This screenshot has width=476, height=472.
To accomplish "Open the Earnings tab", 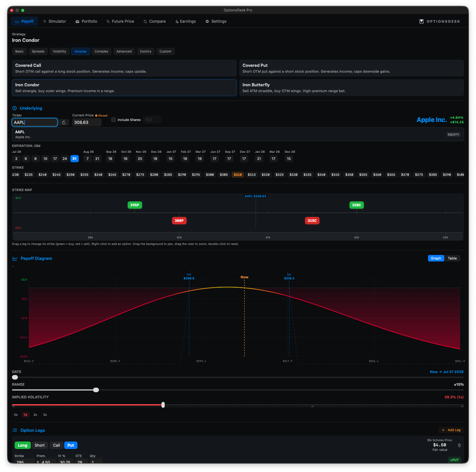I will [x=185, y=21].
